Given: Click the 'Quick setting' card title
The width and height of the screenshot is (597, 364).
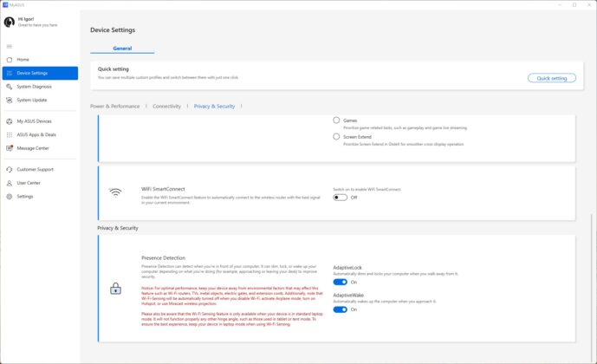Looking at the screenshot, I should click(x=114, y=69).
